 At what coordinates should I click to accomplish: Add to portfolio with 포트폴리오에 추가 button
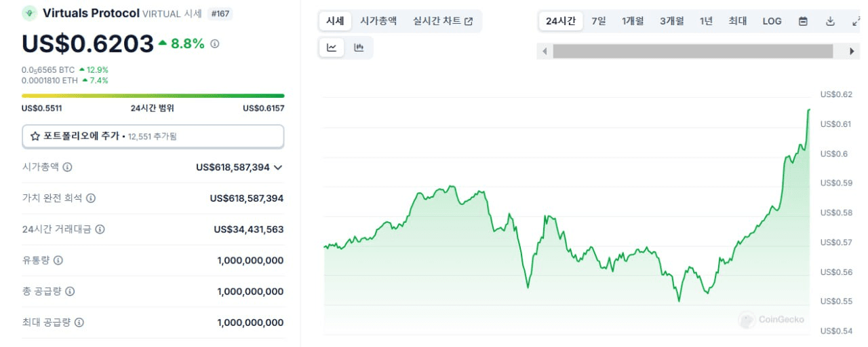pyautogui.click(x=153, y=136)
